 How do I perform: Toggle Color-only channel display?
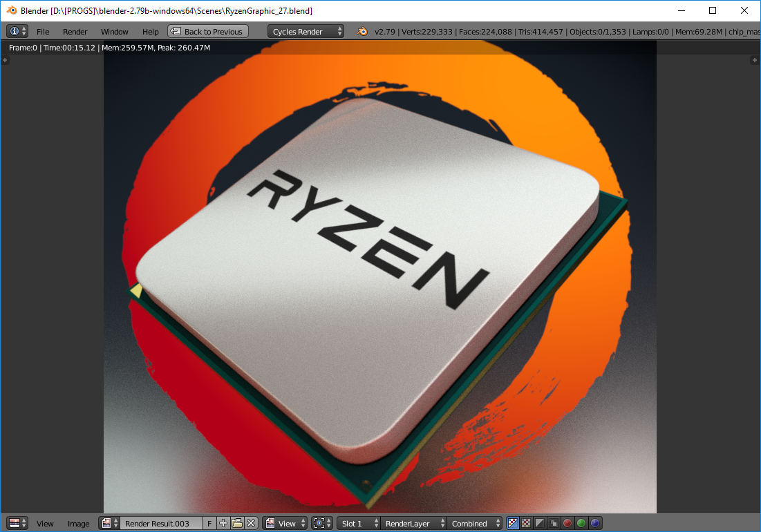click(526, 523)
